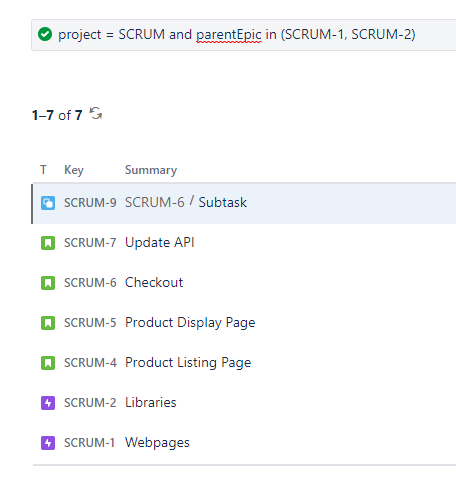Click the story icon next to SCRUM-6
This screenshot has height=482, width=456.
click(48, 283)
